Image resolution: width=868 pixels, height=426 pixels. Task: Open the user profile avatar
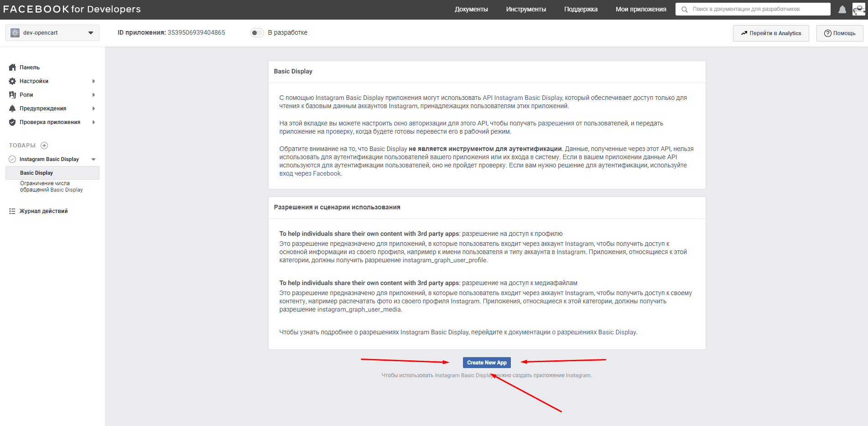tap(858, 9)
